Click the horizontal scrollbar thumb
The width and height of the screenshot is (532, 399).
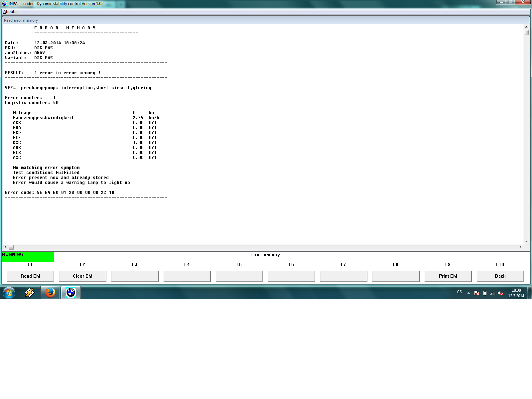click(11, 247)
